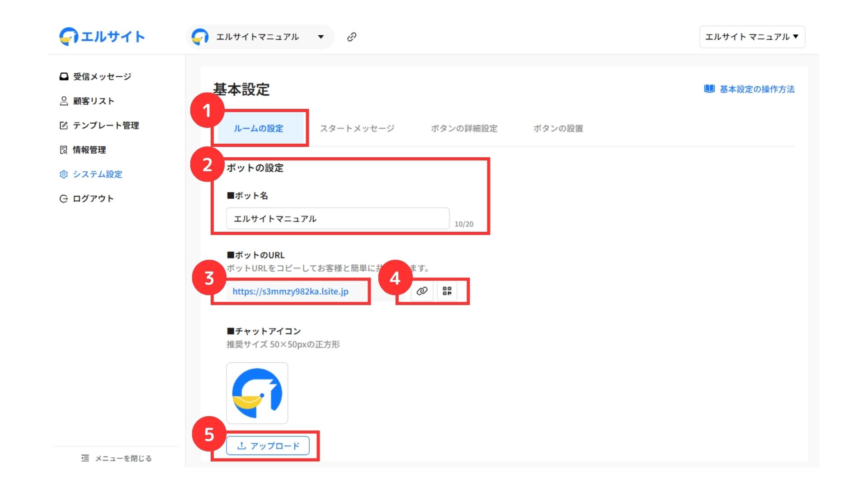Click the ボット名 input field
Image resolution: width=868 pixels, height=488 pixels.
(x=337, y=219)
